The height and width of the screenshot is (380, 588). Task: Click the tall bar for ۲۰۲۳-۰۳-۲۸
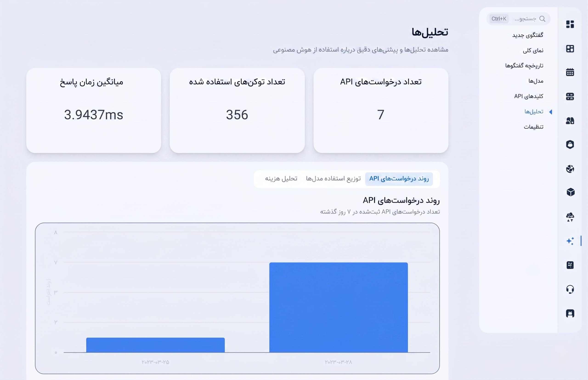click(x=338, y=307)
